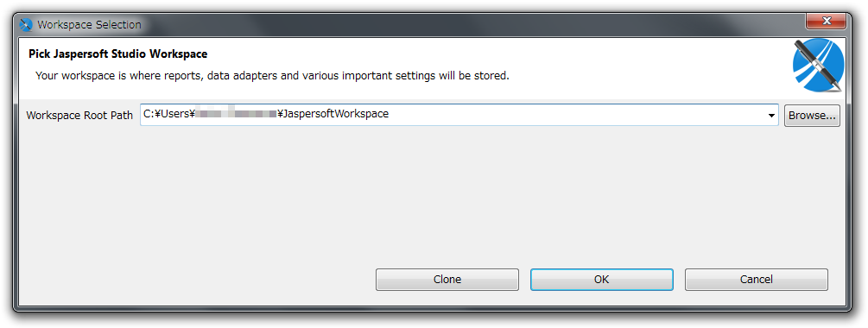Cancel the workspace selection
Viewport: 868px width, 328px height.
click(x=757, y=280)
